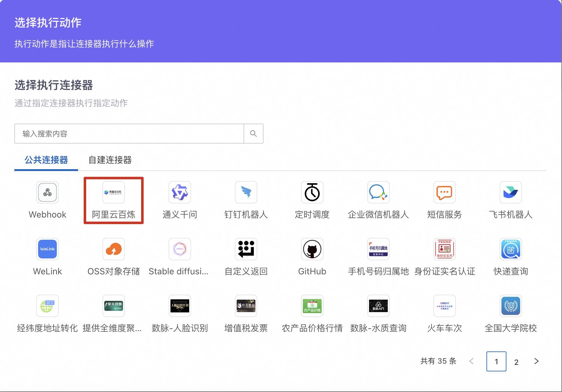Click the Webhook label text
Viewport: 562px width, 392px height.
coord(47,215)
